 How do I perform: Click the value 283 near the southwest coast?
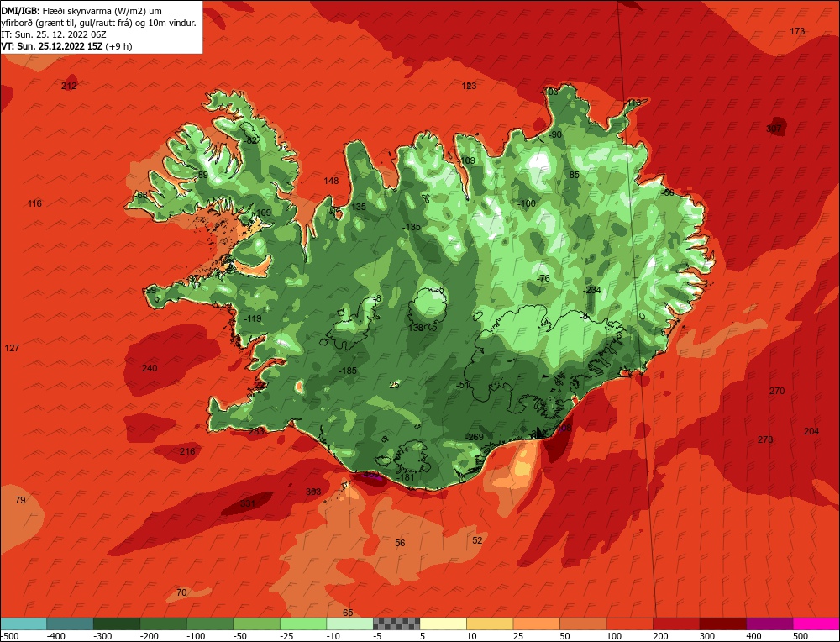point(256,431)
